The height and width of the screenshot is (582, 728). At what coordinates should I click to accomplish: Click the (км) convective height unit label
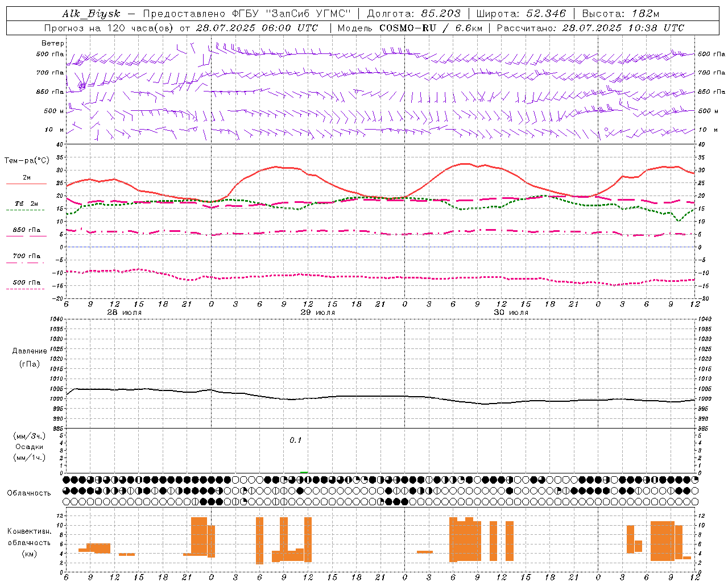(29, 554)
